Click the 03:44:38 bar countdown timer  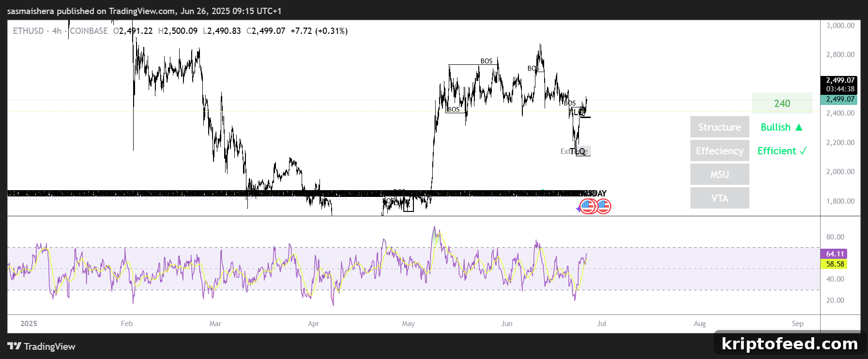click(840, 89)
